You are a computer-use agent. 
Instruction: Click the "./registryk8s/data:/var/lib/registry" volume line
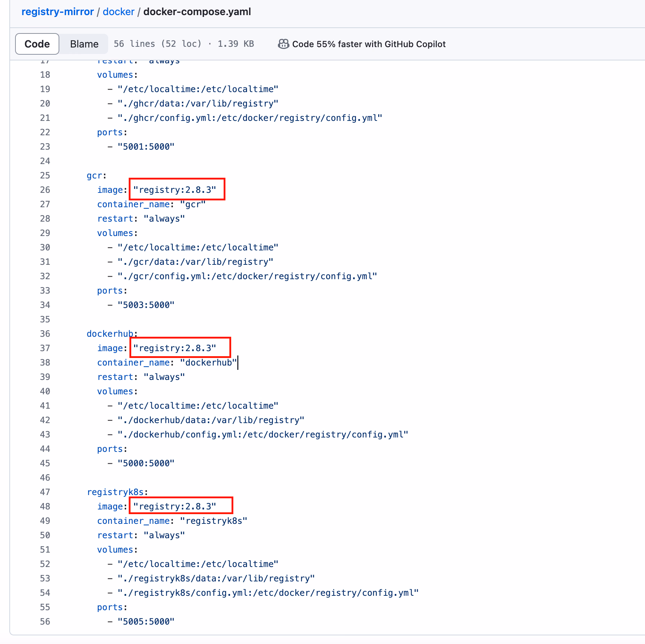[x=216, y=579]
